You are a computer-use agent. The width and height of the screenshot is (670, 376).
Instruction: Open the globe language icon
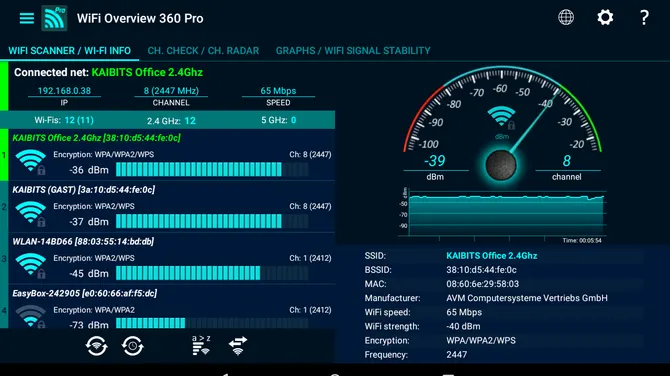tap(566, 18)
